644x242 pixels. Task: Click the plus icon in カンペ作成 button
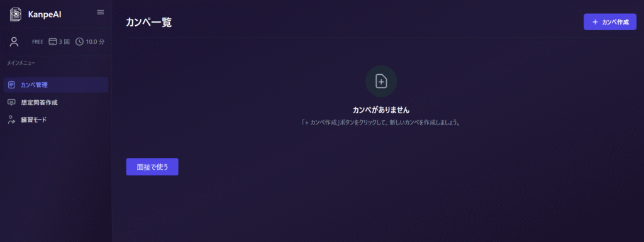click(x=595, y=22)
